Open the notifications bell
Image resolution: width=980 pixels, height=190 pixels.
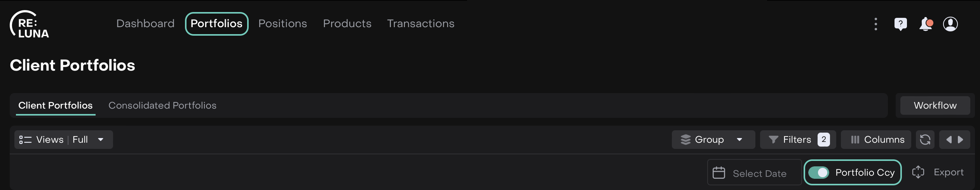[926, 24]
